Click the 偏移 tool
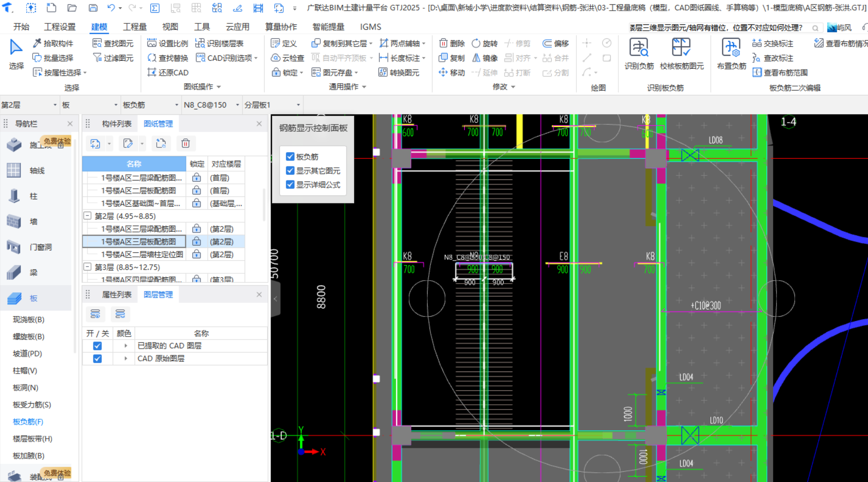The width and height of the screenshot is (868, 482). [x=556, y=43]
